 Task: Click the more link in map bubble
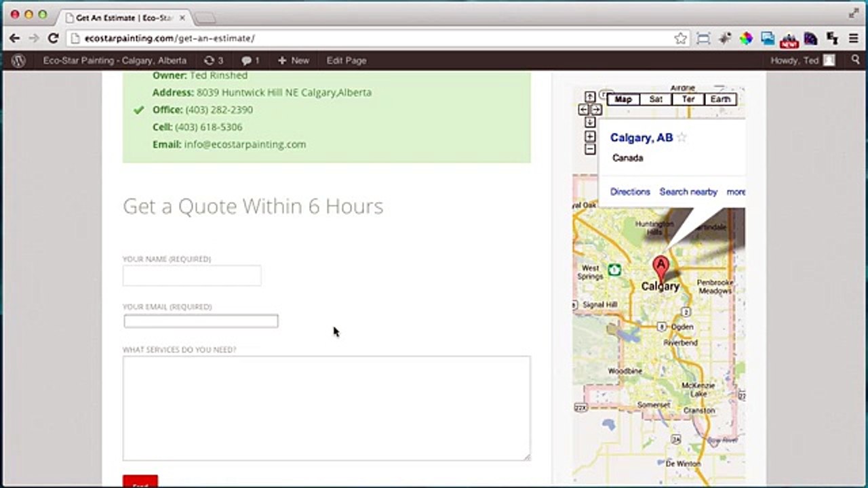pyautogui.click(x=736, y=192)
